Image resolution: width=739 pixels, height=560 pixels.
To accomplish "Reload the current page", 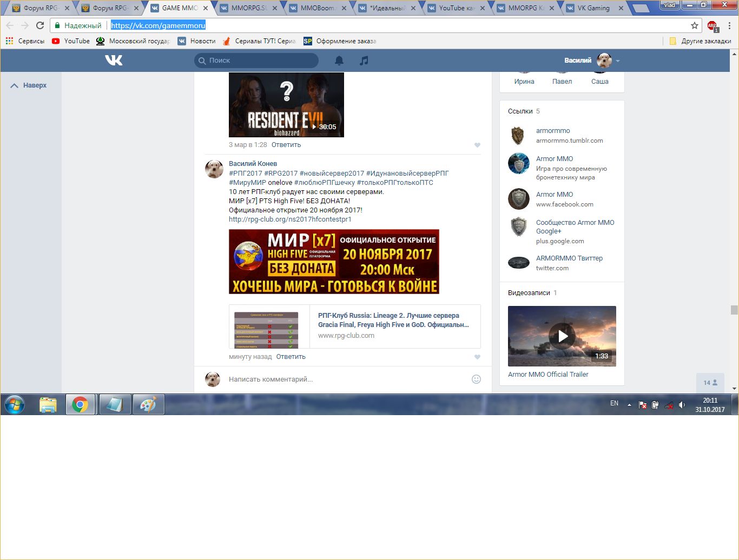I will (x=40, y=25).
